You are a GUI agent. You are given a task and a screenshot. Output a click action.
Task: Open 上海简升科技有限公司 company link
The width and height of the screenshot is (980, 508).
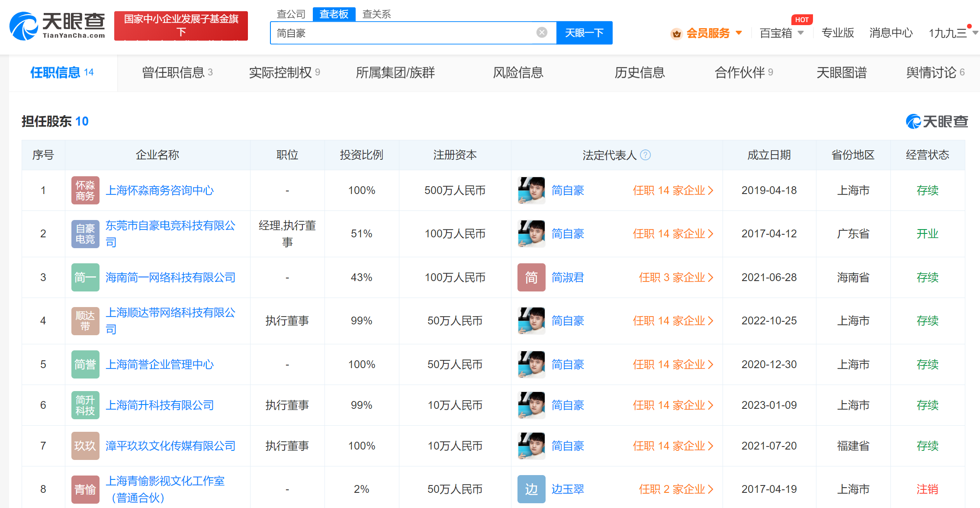(x=160, y=405)
